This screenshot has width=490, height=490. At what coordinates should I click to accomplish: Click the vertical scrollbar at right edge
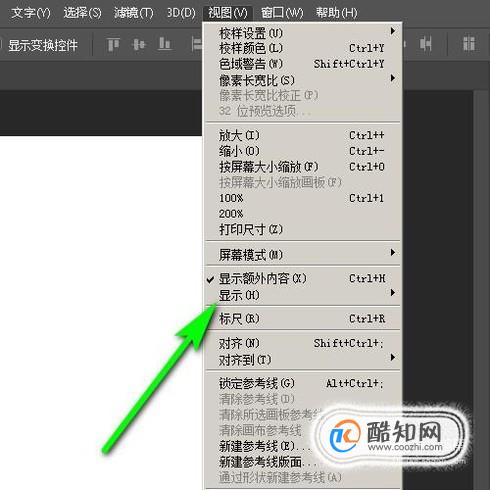click(x=481, y=289)
